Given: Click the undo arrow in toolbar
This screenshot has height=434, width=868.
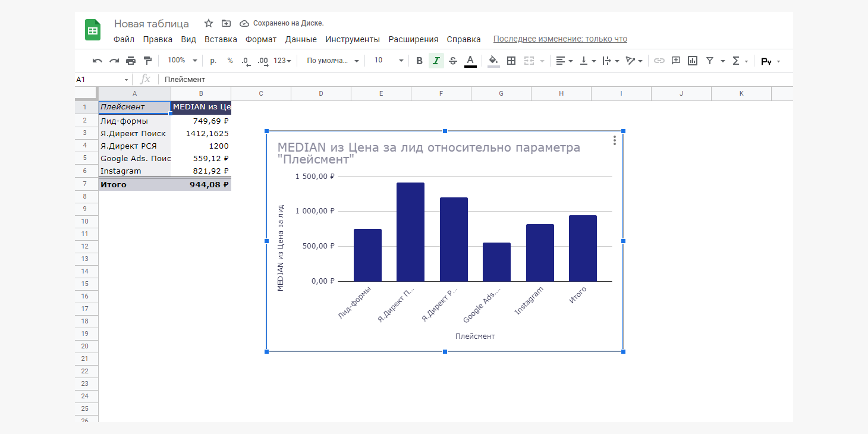Looking at the screenshot, I should [98, 61].
